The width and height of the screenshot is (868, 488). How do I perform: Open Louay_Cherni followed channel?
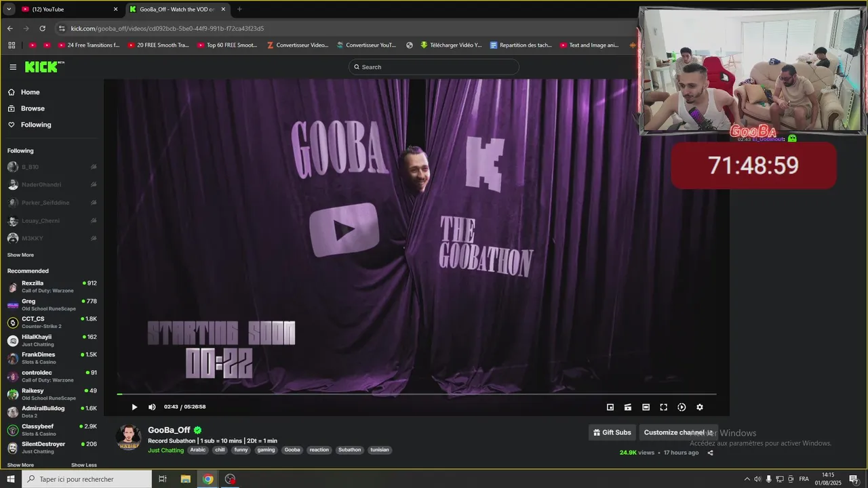click(52, 220)
